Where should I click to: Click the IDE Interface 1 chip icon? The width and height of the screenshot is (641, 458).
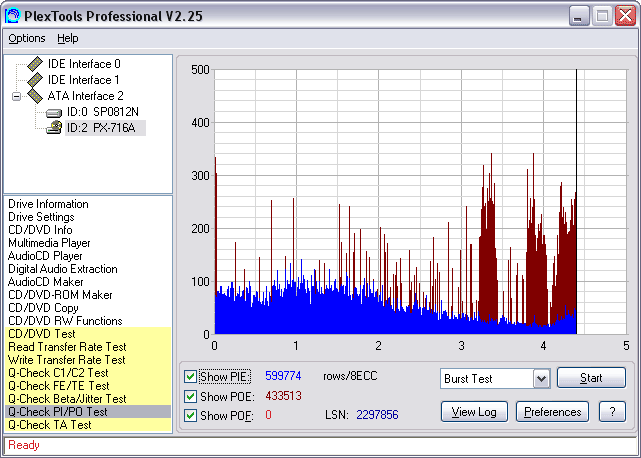35,80
